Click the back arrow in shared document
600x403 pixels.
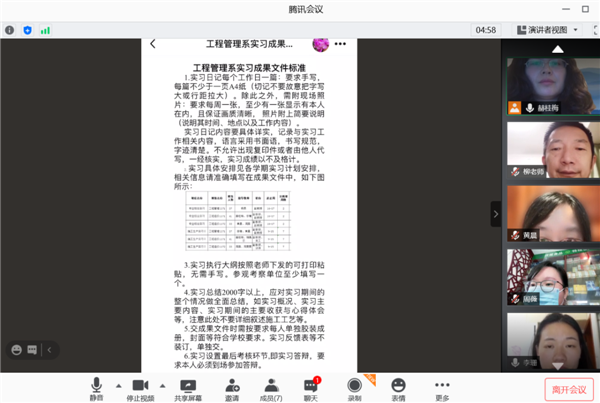[x=153, y=44]
